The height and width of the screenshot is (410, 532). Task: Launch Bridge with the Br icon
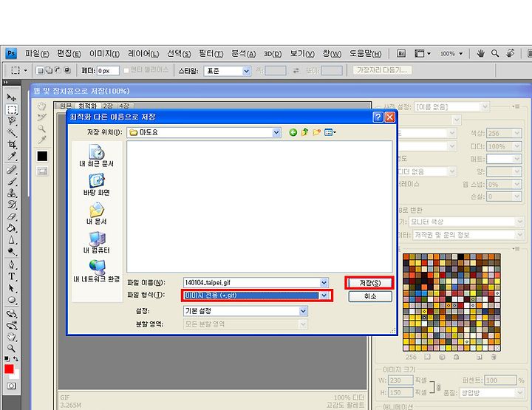point(401,54)
